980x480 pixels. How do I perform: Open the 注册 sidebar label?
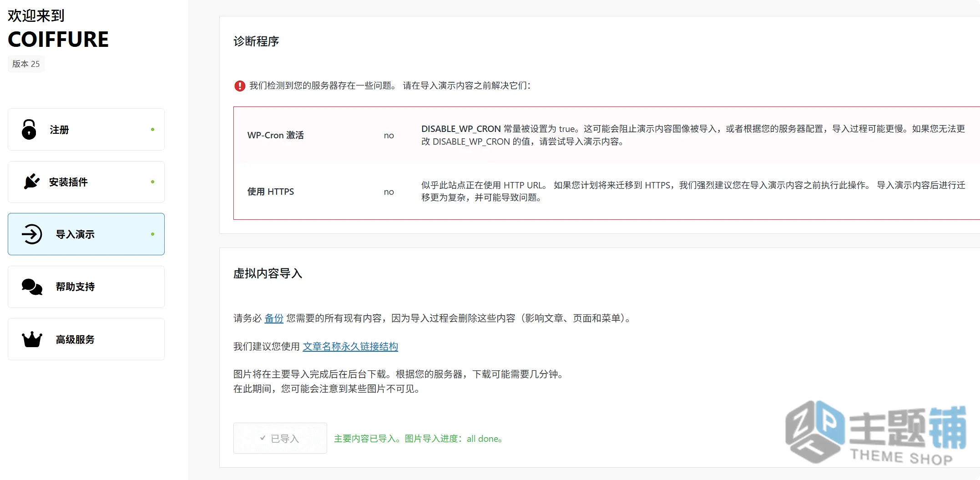tap(59, 130)
